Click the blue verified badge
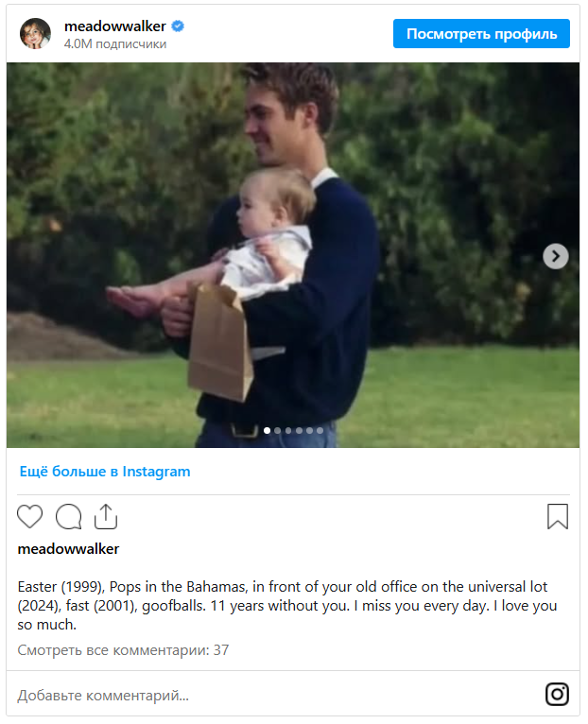The image size is (588, 724). coord(178,26)
